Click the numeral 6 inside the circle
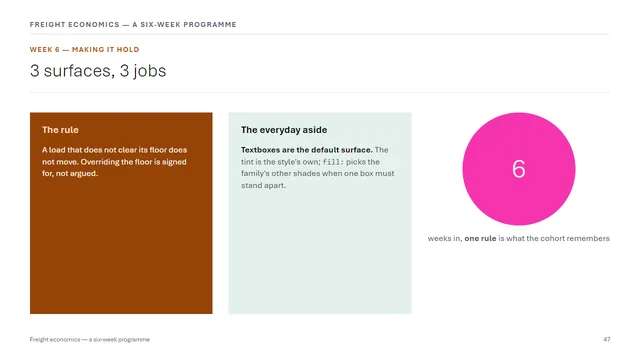Viewport: 640px width, 360px height. (x=518, y=169)
